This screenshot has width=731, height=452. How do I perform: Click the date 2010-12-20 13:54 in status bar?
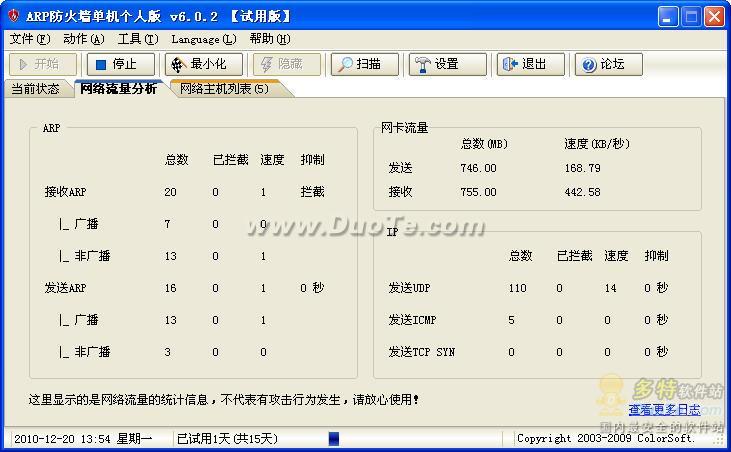[62, 439]
